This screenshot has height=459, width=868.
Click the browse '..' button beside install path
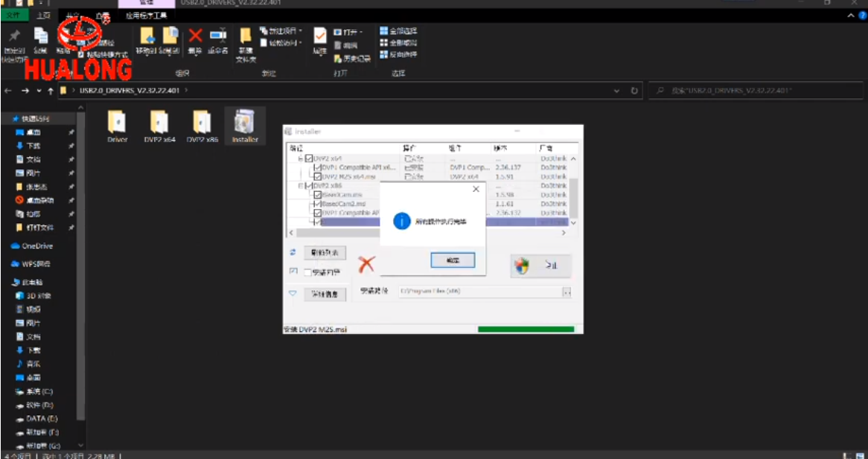pyautogui.click(x=567, y=292)
